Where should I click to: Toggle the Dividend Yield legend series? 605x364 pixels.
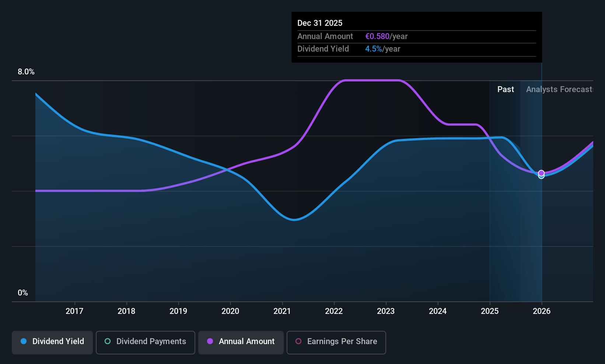click(x=52, y=342)
